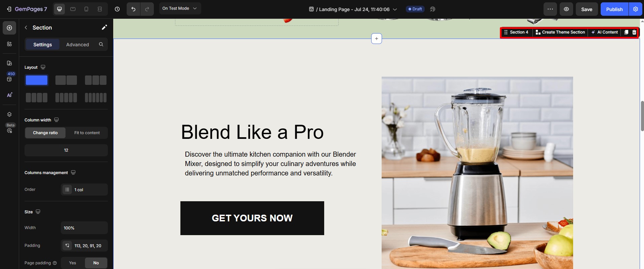The image size is (644, 269).
Task: Click the redo arrow icon
Action: 147,9
